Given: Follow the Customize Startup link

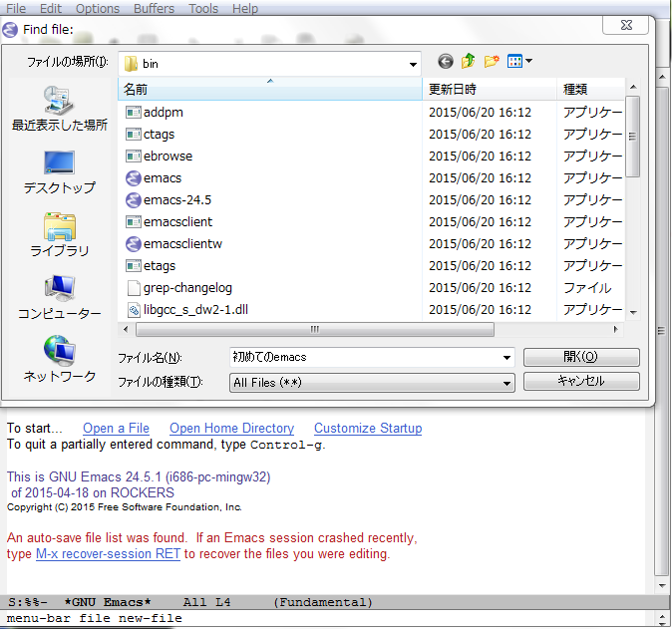Looking at the screenshot, I should (x=368, y=428).
